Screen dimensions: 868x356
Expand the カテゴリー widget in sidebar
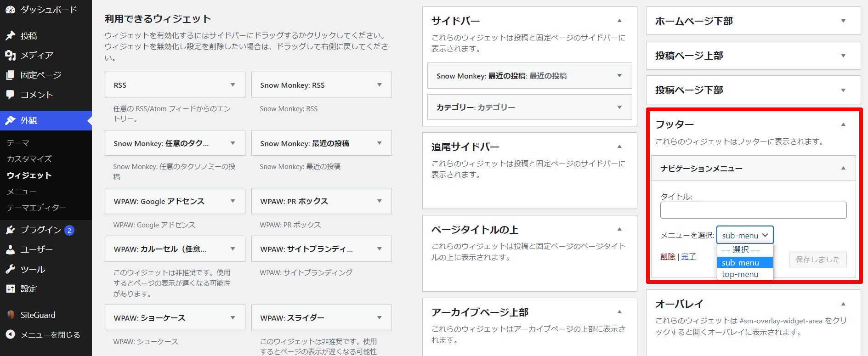pos(619,107)
